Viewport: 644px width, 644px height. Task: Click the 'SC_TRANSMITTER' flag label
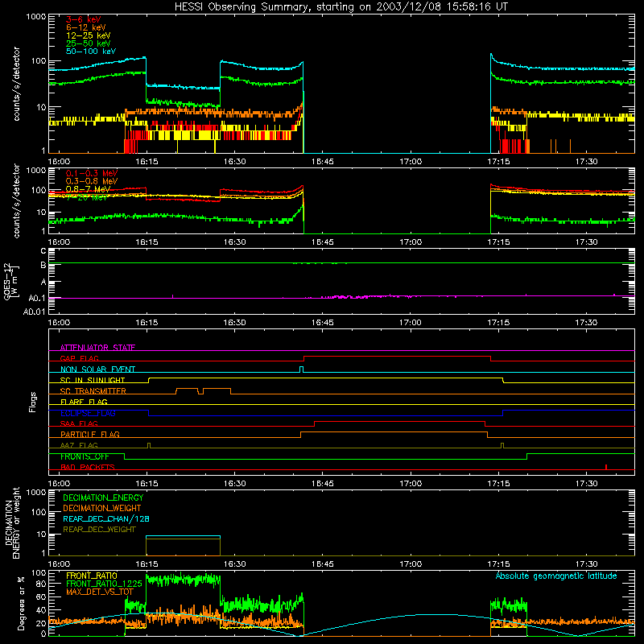click(x=93, y=391)
